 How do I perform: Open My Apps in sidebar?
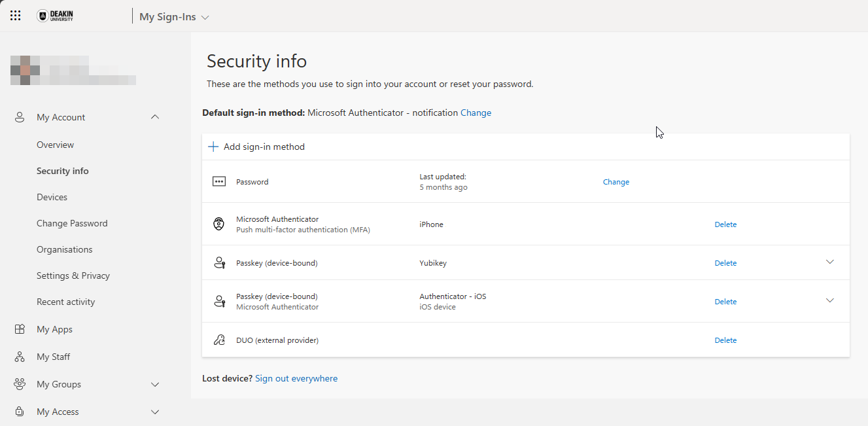click(54, 329)
